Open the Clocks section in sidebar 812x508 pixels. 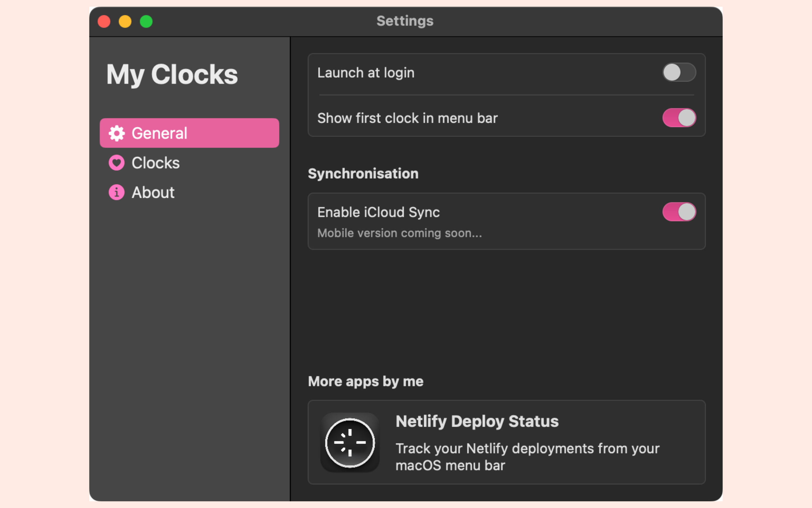point(189,163)
